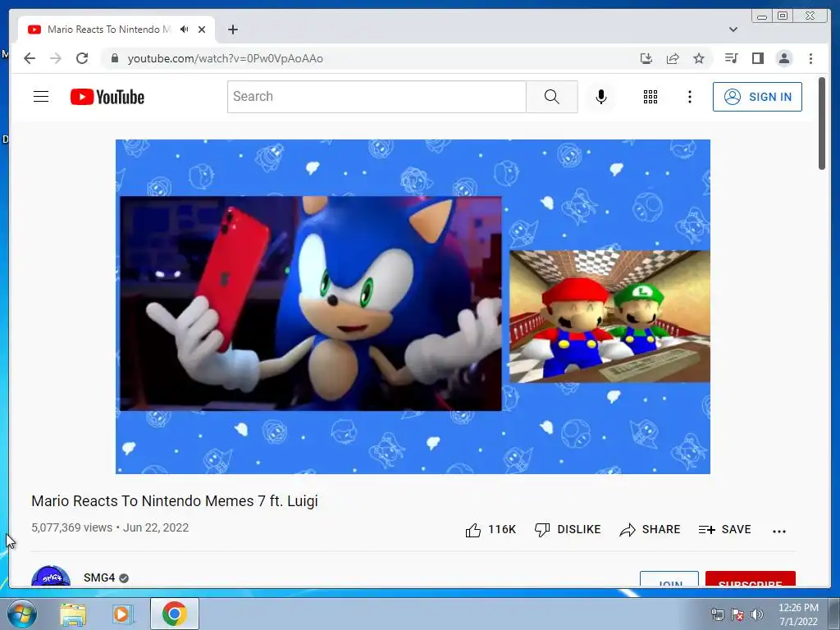
Task: Open the YouTube guide hamburger menu
Action: pos(41,97)
